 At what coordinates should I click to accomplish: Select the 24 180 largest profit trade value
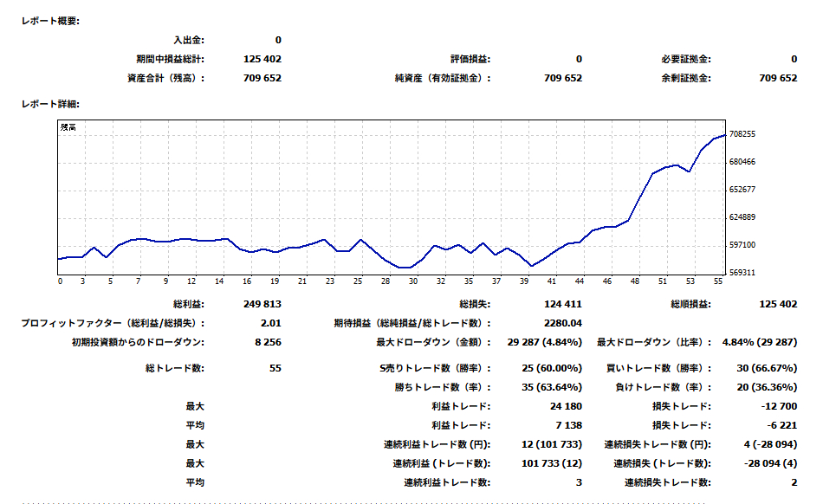(x=567, y=406)
